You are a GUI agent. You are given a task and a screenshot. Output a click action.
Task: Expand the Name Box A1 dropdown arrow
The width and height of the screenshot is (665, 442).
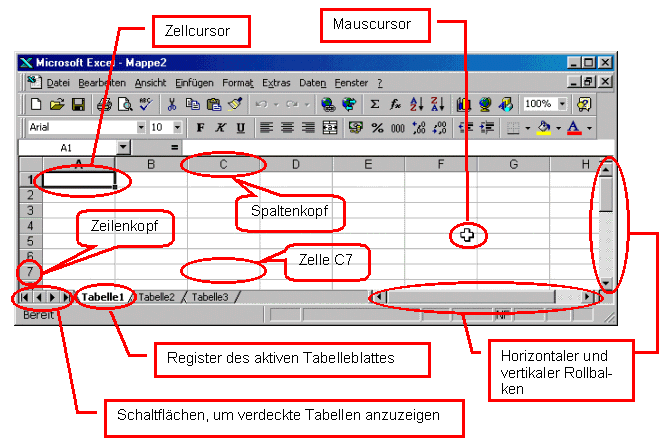(123, 148)
